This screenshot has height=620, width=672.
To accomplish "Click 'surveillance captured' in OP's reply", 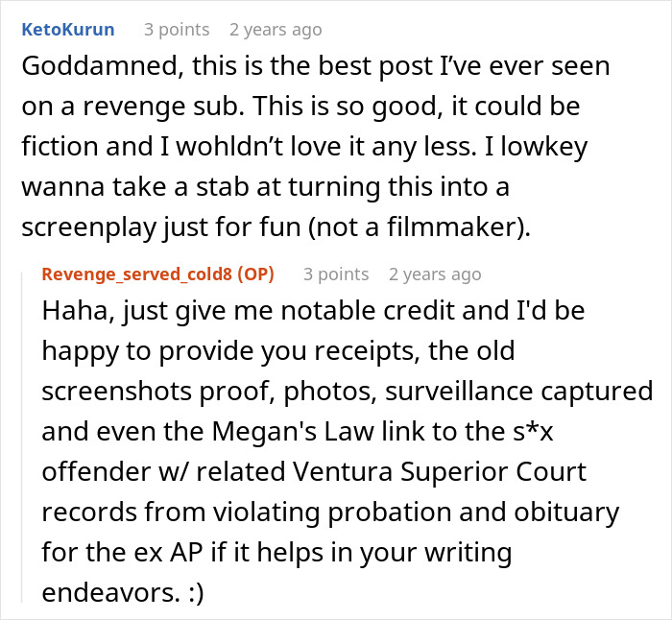I will (519, 392).
